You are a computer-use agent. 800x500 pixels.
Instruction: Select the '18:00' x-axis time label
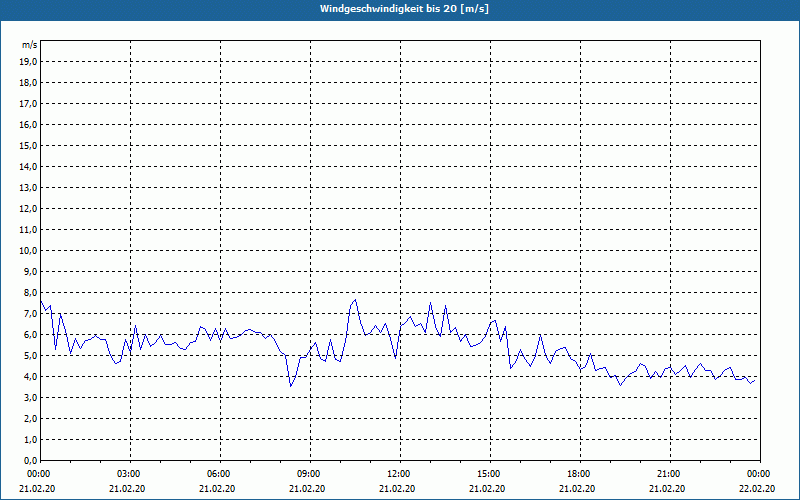pyautogui.click(x=580, y=474)
